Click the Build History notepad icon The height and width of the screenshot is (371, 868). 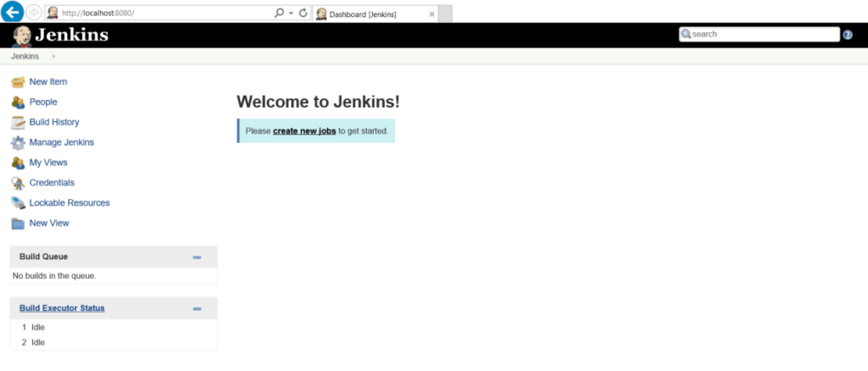[19, 122]
